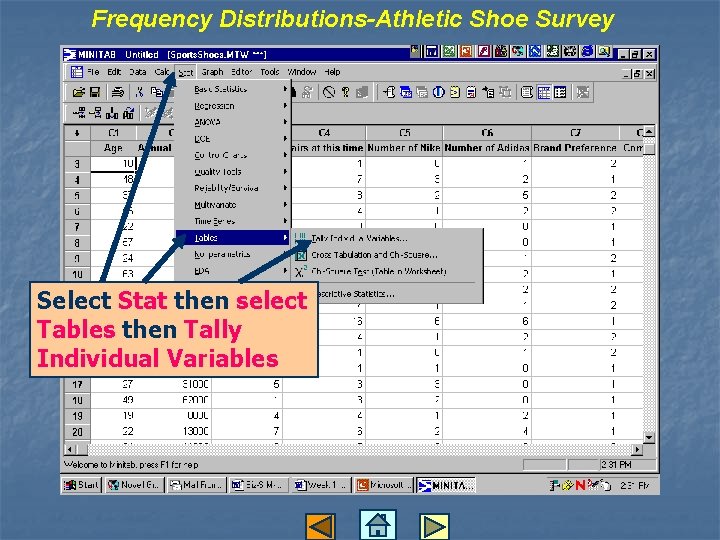Expand the Regression submenu
Screen dimensions: 720x540
(233, 106)
